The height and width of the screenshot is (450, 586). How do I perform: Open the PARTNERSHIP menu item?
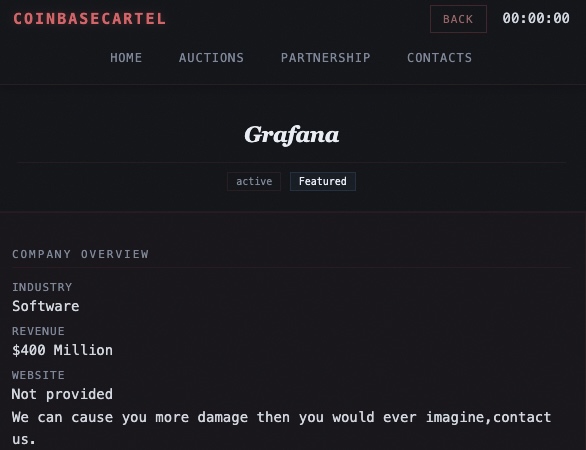[326, 58]
